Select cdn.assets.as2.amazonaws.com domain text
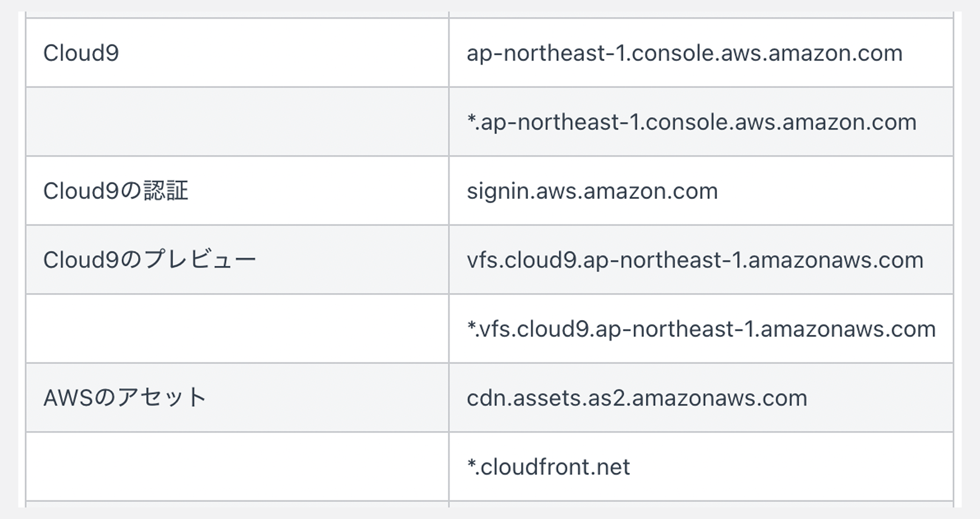Screen dimensions: 980x519 637,398
